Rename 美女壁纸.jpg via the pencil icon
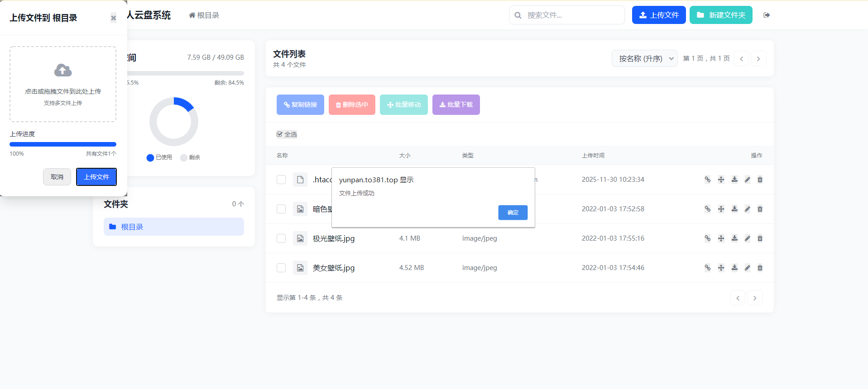 coord(747,268)
